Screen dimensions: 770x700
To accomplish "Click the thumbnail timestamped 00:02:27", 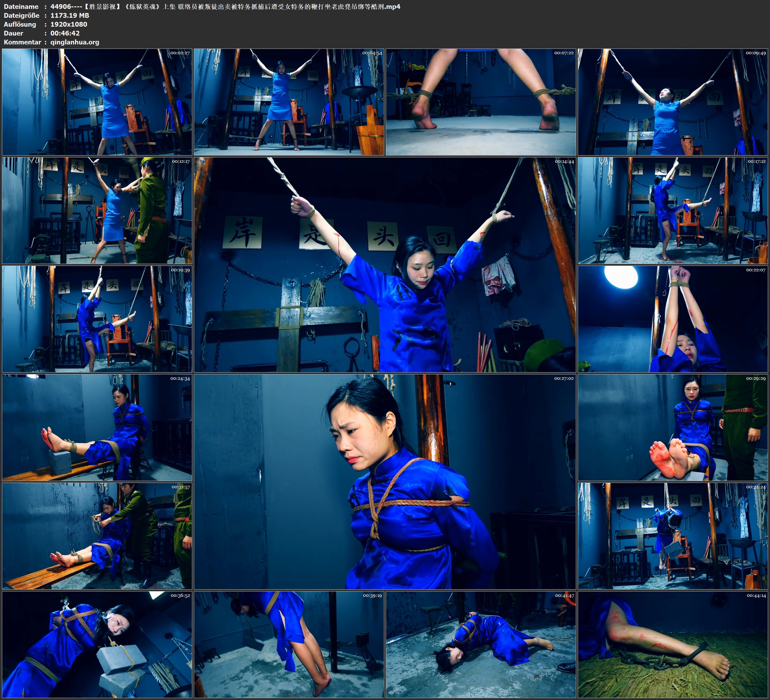I will tap(97, 102).
